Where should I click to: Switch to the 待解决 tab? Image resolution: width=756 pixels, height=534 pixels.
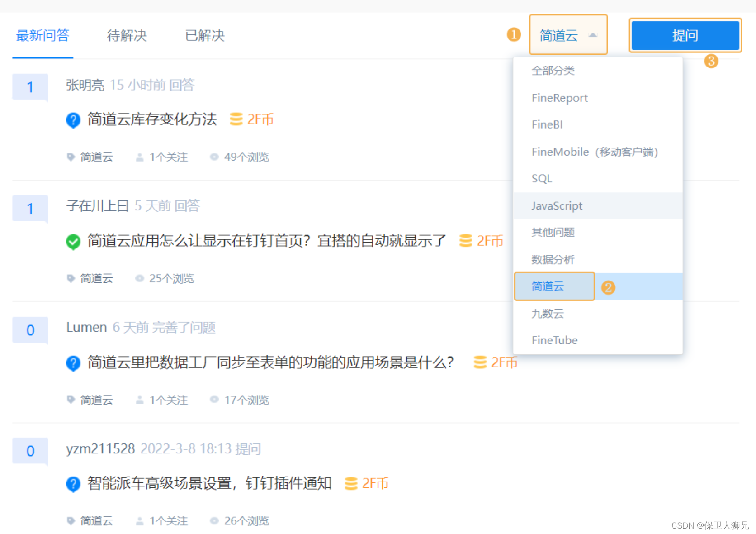tap(127, 35)
